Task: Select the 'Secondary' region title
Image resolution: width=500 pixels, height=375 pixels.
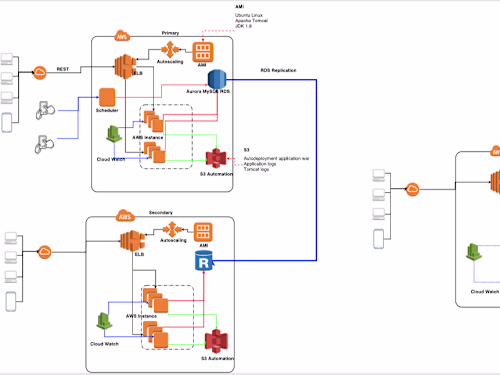Action: click(x=161, y=213)
